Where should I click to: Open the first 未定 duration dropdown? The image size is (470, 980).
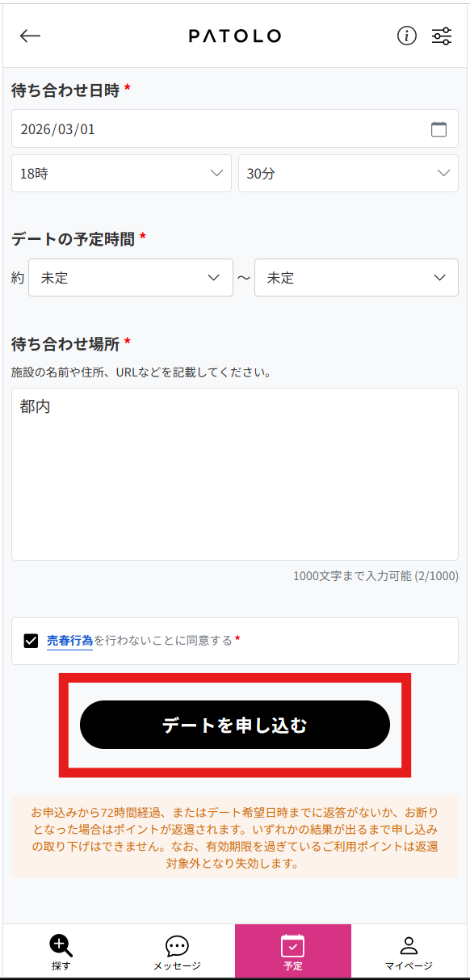click(131, 277)
